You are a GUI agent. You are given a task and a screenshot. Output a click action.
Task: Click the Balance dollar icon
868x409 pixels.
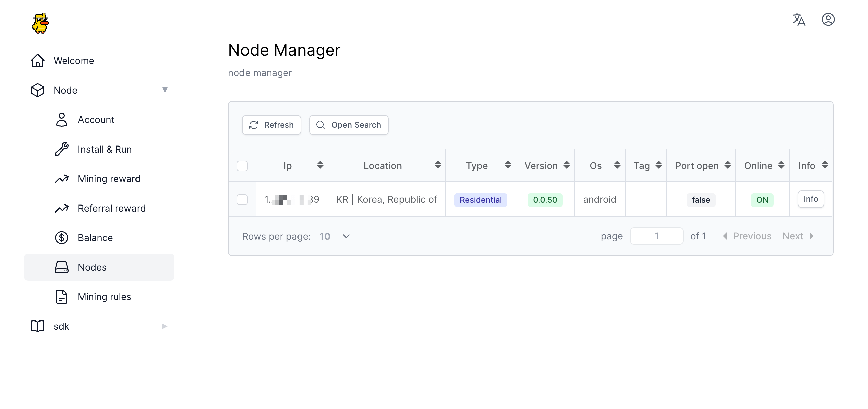coord(62,237)
